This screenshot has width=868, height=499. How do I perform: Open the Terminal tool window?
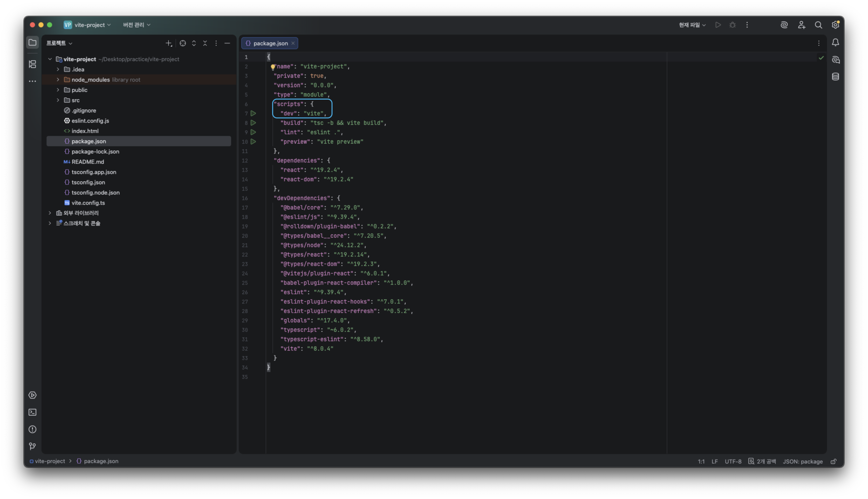pyautogui.click(x=32, y=412)
